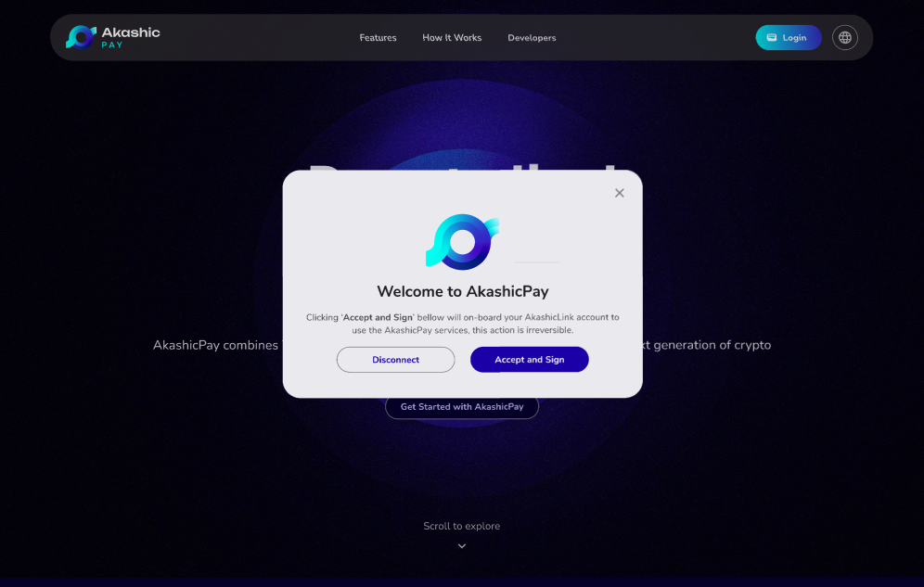This screenshot has width=924, height=587.
Task: Open the Features nav item
Action: tap(378, 38)
